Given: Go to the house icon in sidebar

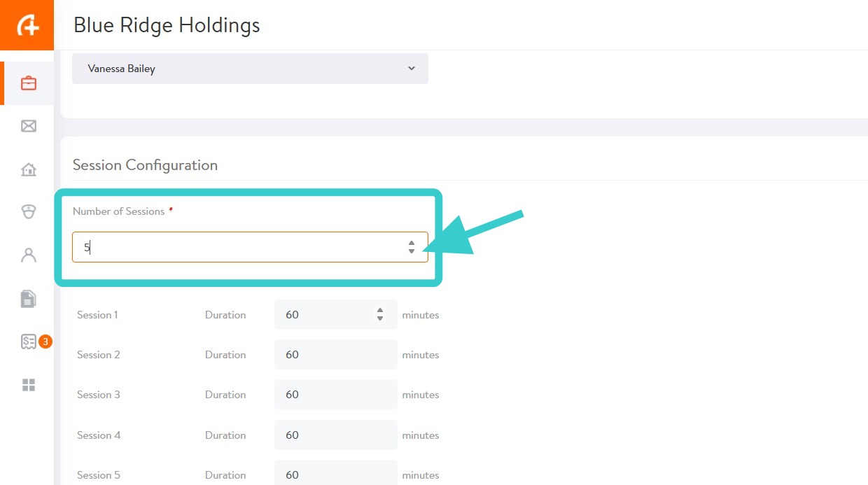Looking at the screenshot, I should pyautogui.click(x=29, y=169).
